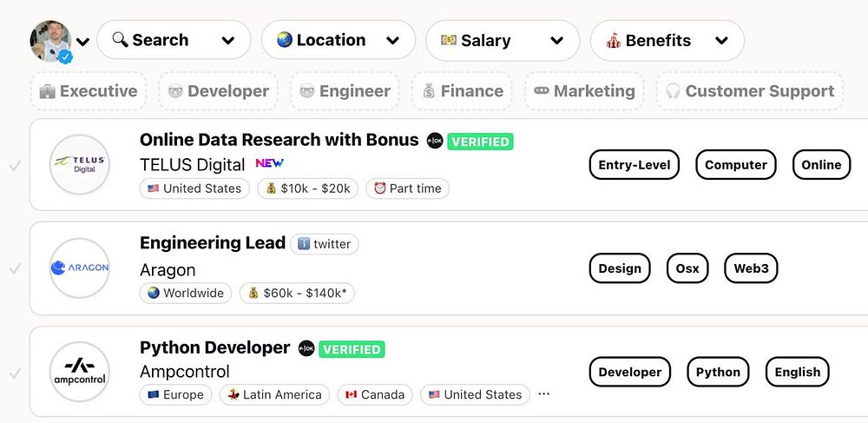The height and width of the screenshot is (423, 868).
Task: Click the NEW badge next to TELUS Digital
Action: [269, 163]
